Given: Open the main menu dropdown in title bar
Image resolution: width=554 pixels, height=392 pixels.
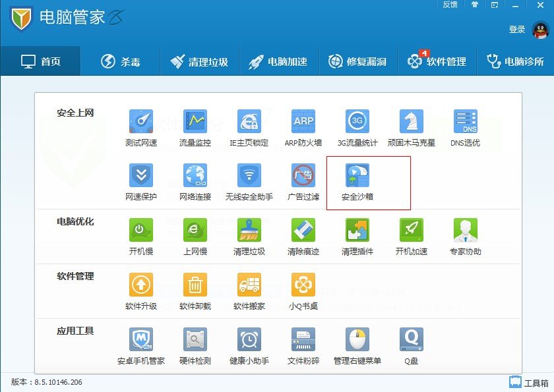Looking at the screenshot, I should tap(495, 5).
